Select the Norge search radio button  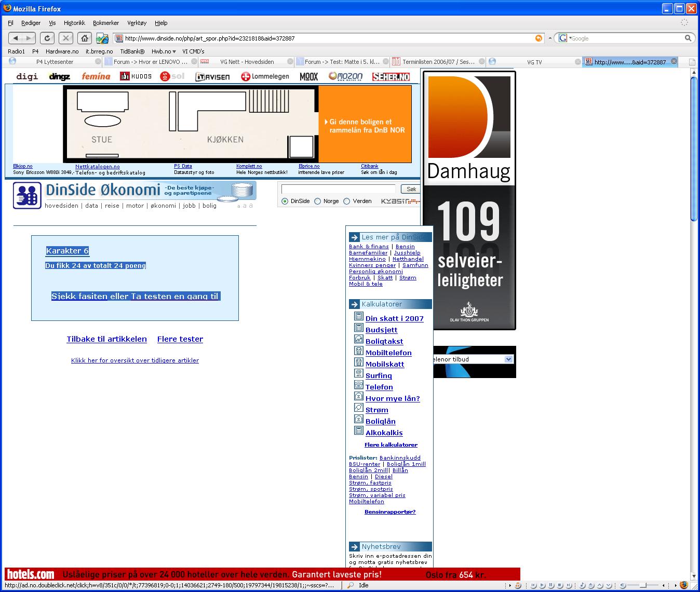317,201
